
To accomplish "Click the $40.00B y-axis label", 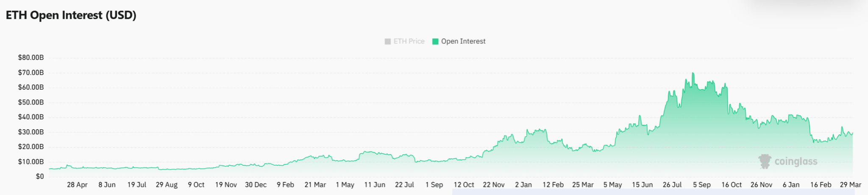I will pyautogui.click(x=31, y=117).
